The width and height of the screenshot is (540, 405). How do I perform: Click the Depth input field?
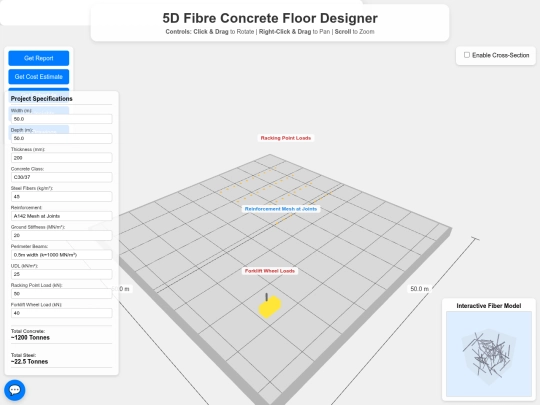(62, 138)
